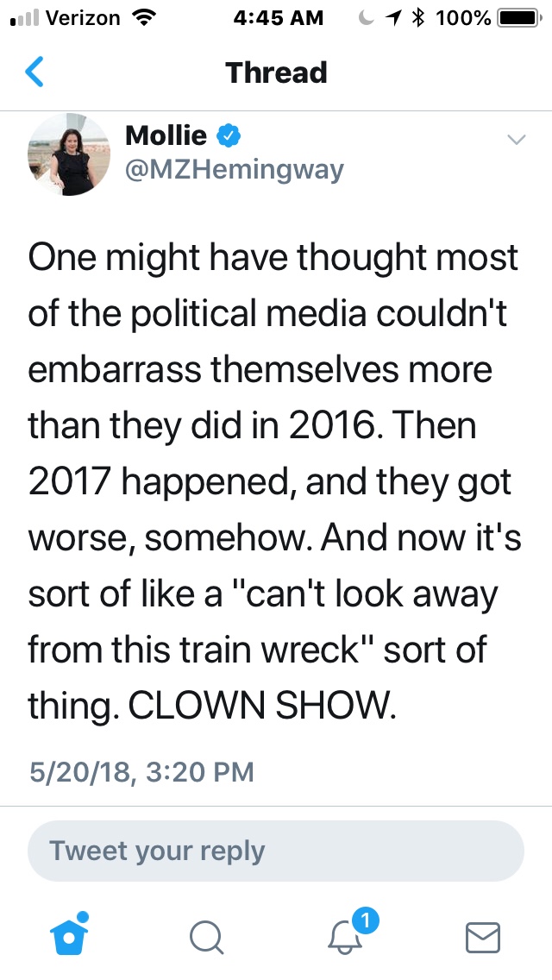This screenshot has height=980, width=552.
Task: Tap the Thread header title
Action: pos(276,72)
